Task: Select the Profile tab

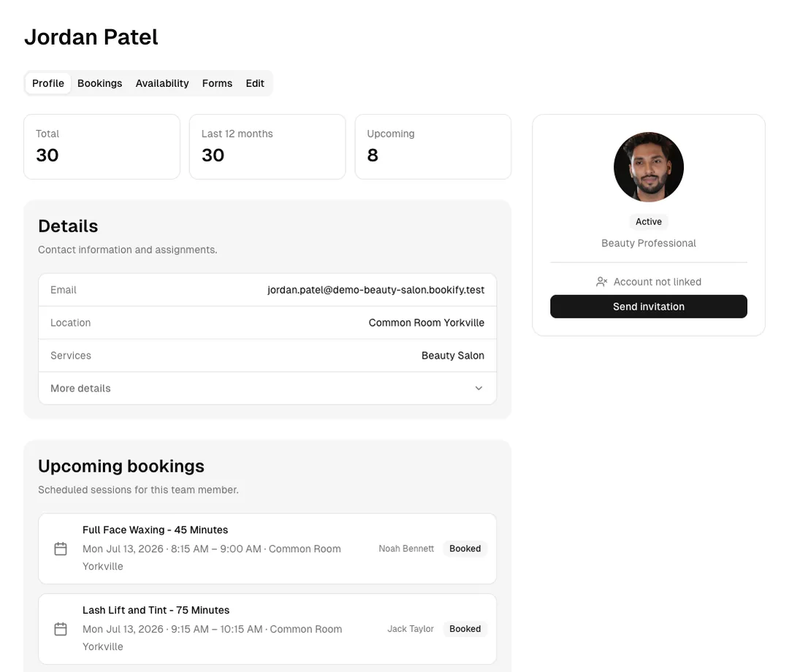Action: (x=48, y=83)
